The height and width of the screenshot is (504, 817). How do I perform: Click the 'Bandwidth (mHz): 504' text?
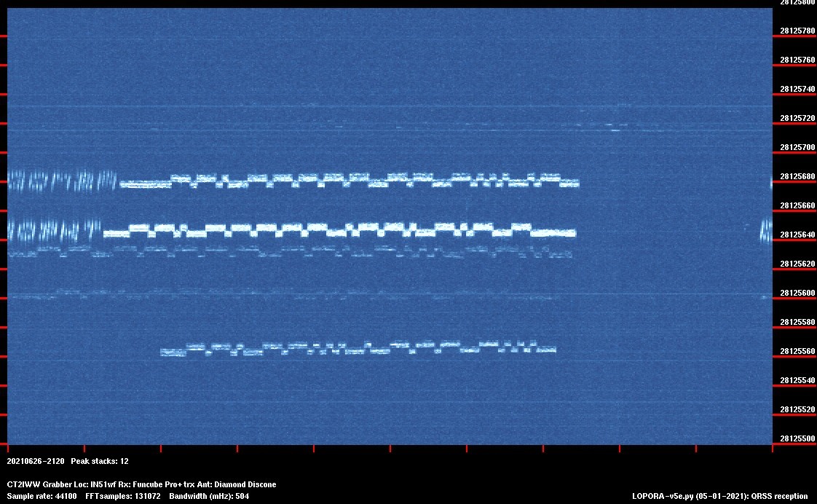click(x=209, y=496)
